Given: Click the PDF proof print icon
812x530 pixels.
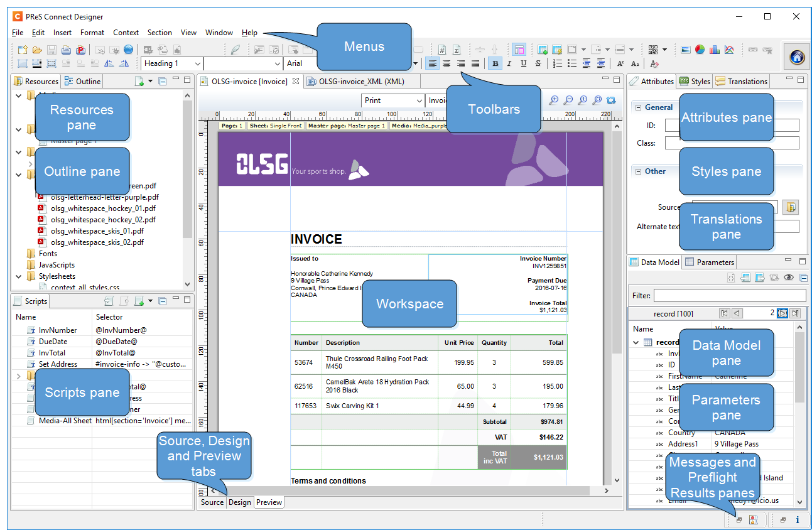Looking at the screenshot, I should click(80, 50).
